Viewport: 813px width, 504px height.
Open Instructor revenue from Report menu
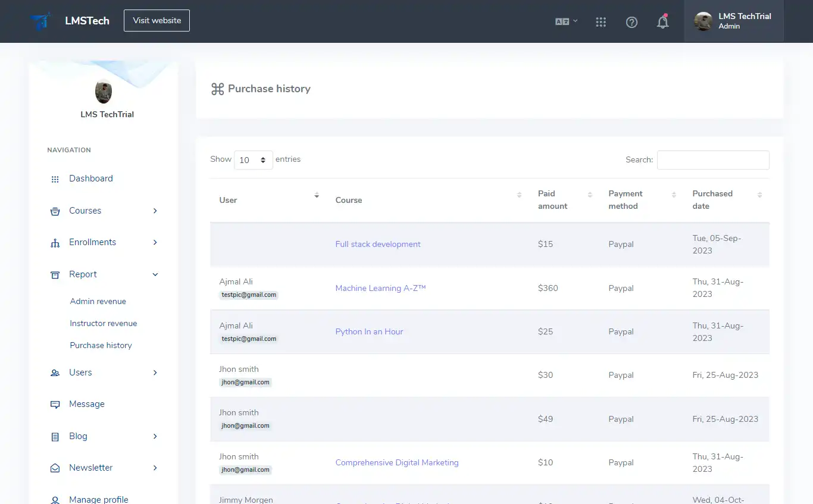[103, 323]
